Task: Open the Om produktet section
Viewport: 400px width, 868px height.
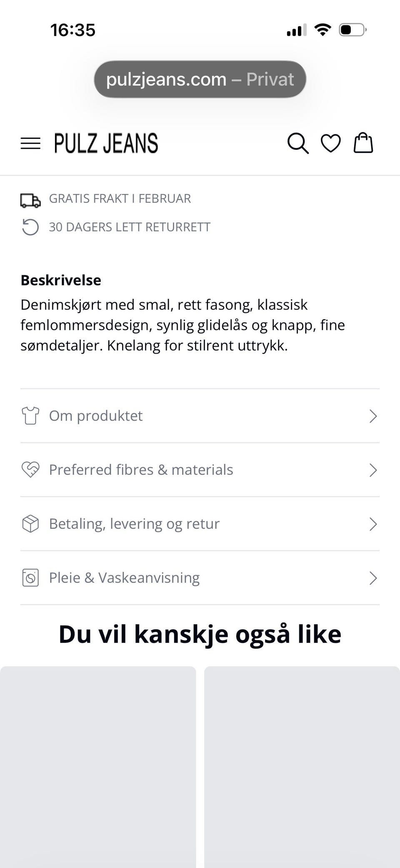Action: [200, 416]
